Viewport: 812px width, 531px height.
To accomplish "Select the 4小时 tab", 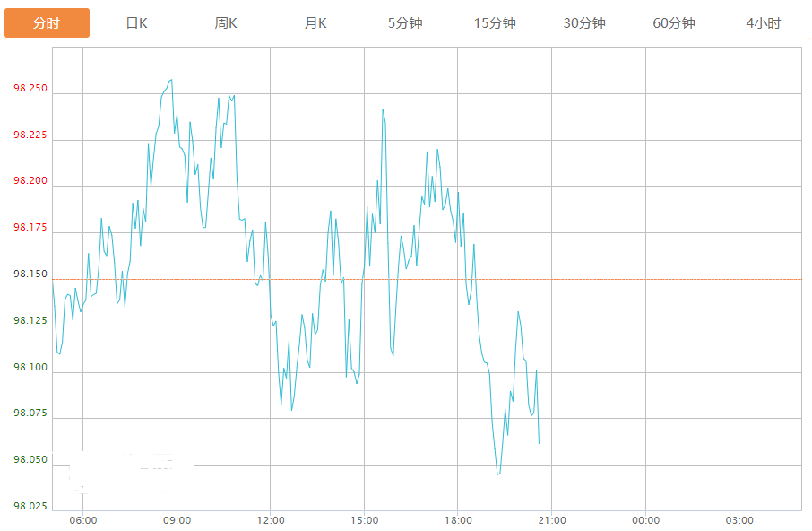I will [764, 22].
